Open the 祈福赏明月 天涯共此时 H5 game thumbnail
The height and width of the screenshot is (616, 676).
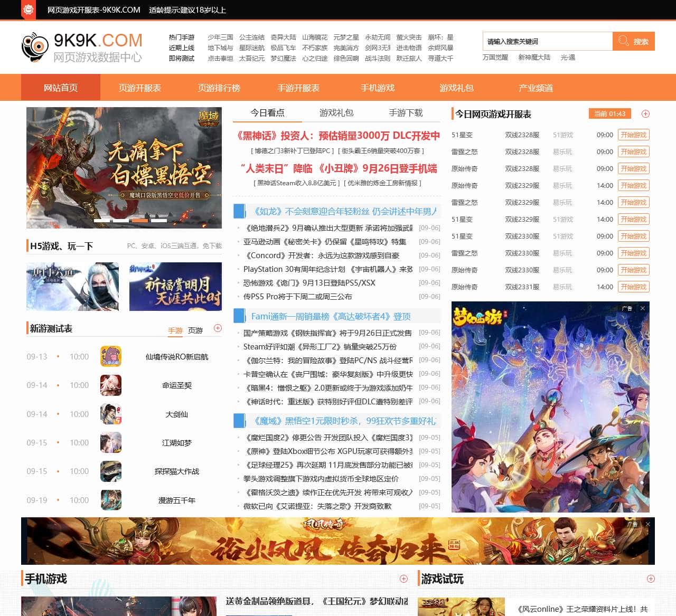(175, 286)
